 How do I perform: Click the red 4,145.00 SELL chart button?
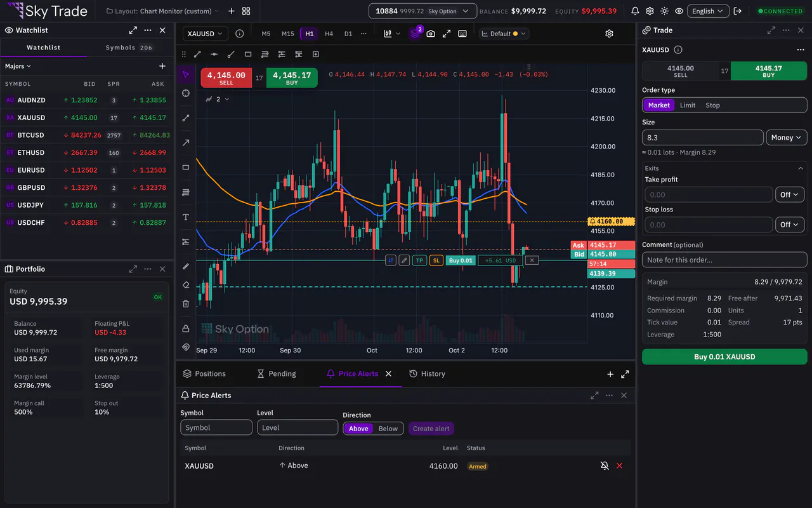226,78
